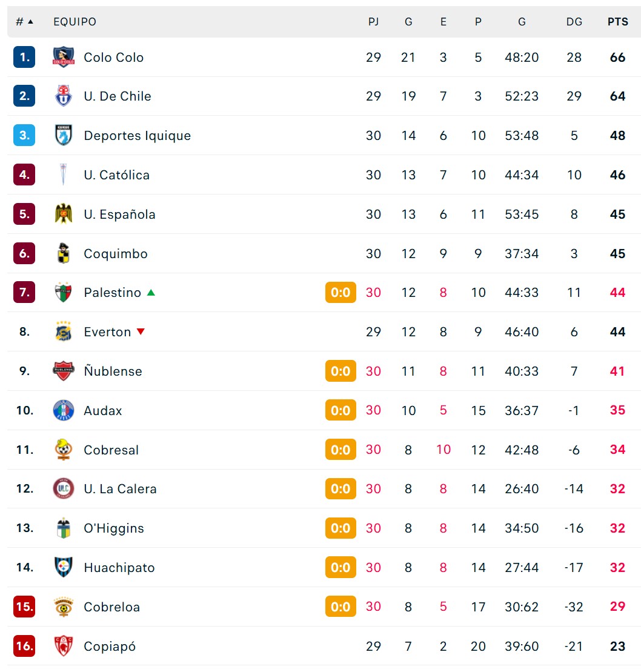
Task: Click the Coquimbo pirate crest icon
Action: point(64,253)
